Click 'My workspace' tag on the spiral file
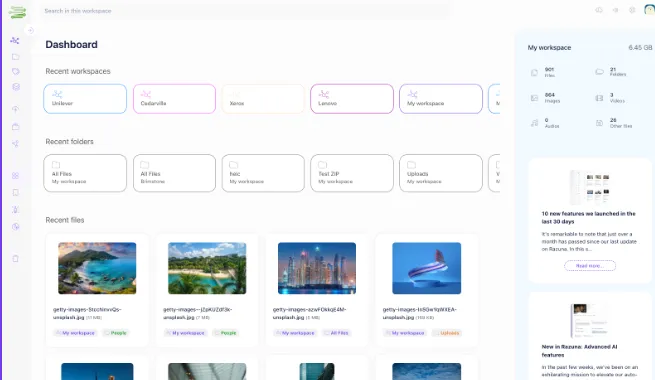Screen dimensions: 655x380 (x=404, y=333)
